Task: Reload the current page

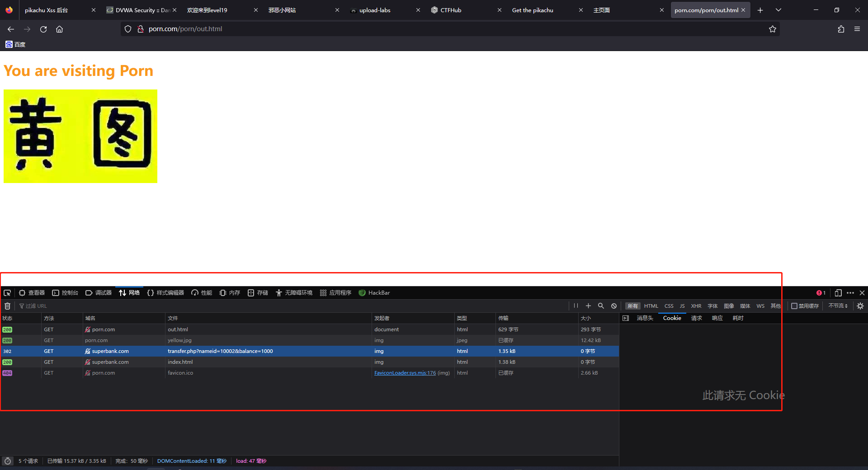Action: [x=43, y=29]
